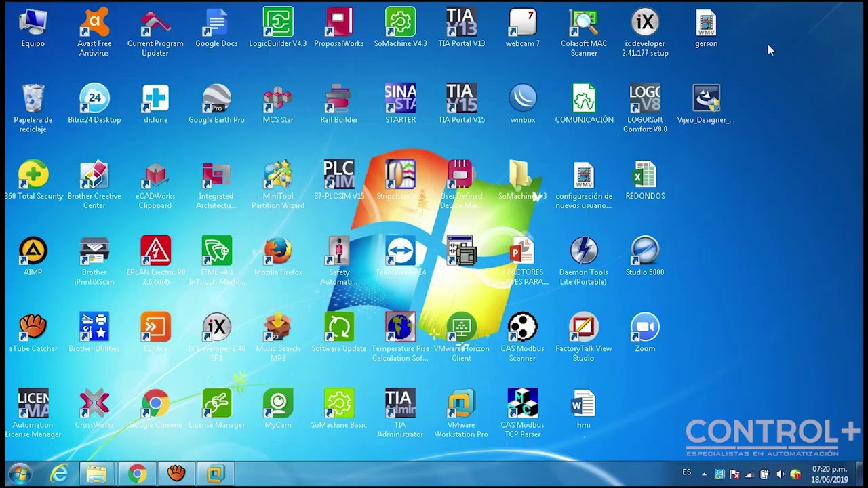Image resolution: width=868 pixels, height=488 pixels.
Task: Click the ES language indicator
Action: [687, 472]
